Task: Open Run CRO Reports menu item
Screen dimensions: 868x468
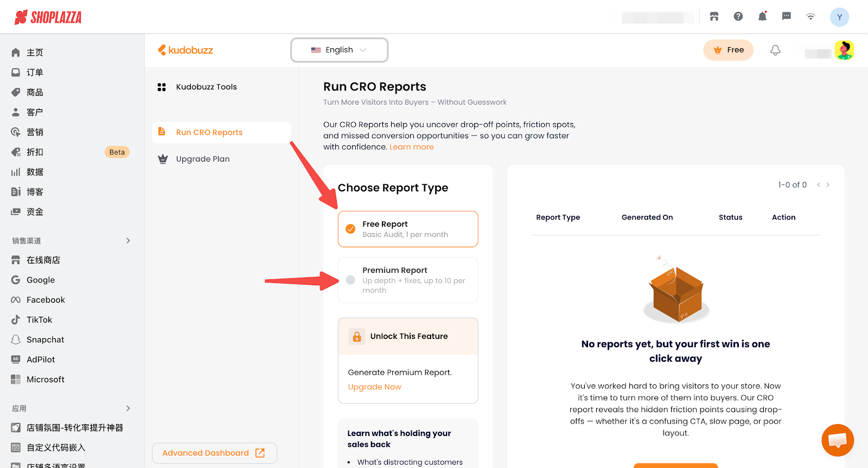Action: (209, 132)
